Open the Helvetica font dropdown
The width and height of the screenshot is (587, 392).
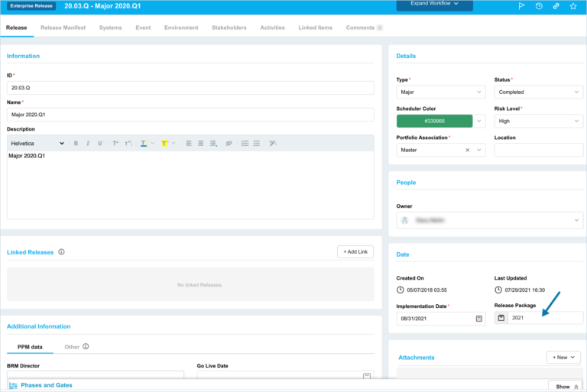[x=37, y=143]
